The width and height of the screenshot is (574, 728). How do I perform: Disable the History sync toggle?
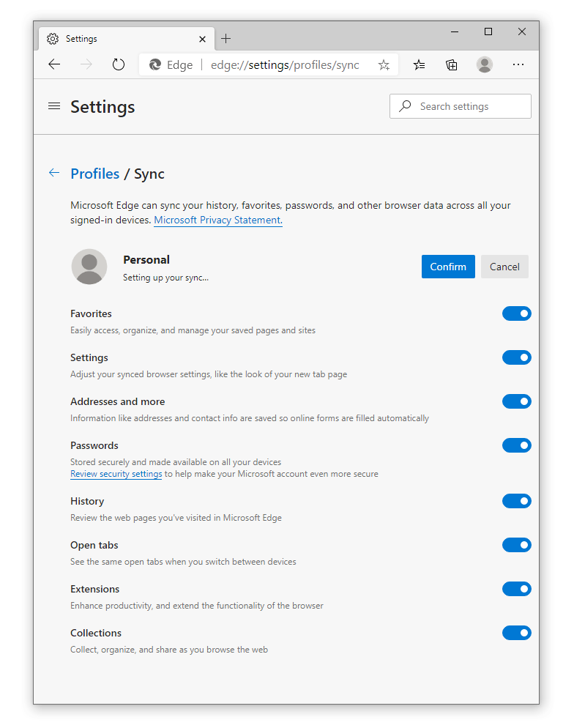point(517,501)
